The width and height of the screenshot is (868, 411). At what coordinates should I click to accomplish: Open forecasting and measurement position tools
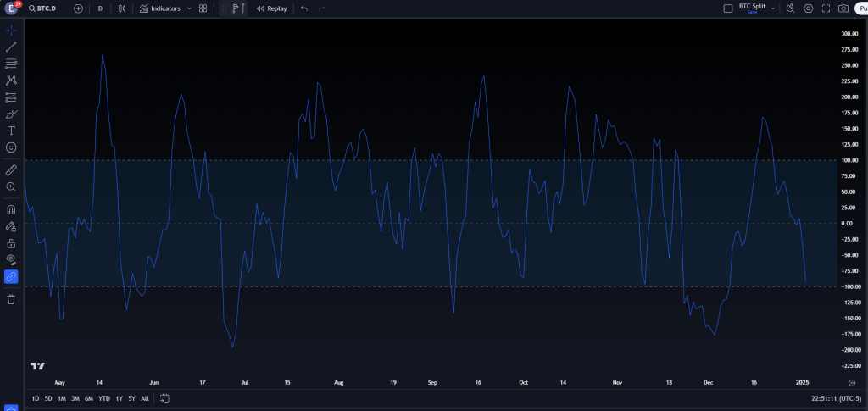pos(11,97)
